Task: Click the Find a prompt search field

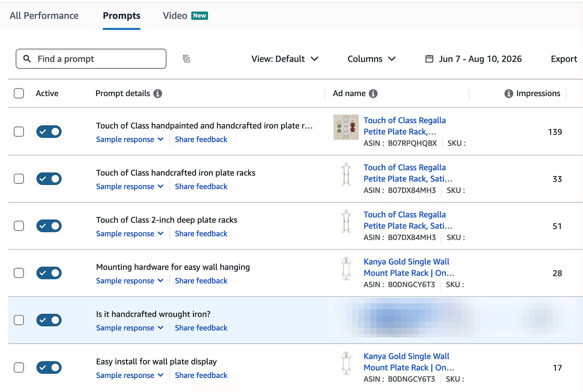Action: point(91,59)
